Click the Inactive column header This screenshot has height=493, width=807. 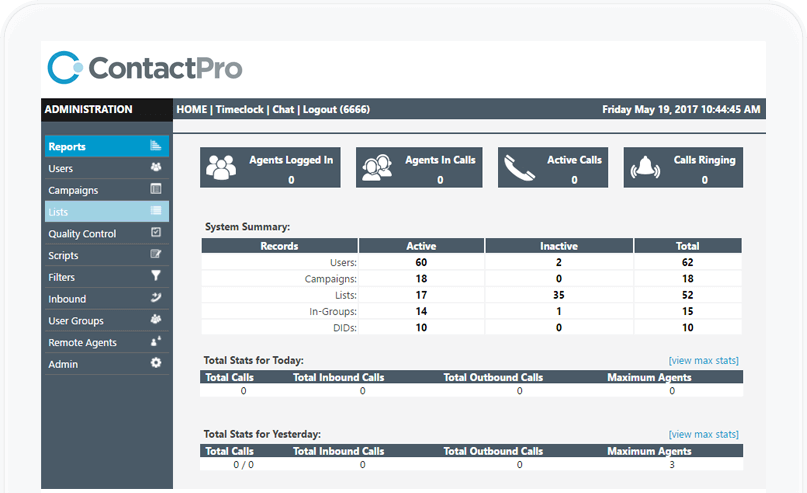pyautogui.click(x=559, y=245)
